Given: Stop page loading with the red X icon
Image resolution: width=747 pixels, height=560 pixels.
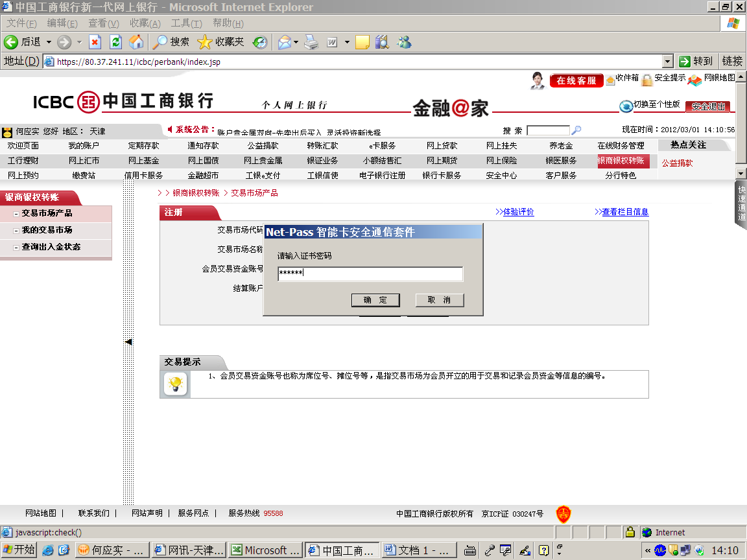Looking at the screenshot, I should [95, 42].
